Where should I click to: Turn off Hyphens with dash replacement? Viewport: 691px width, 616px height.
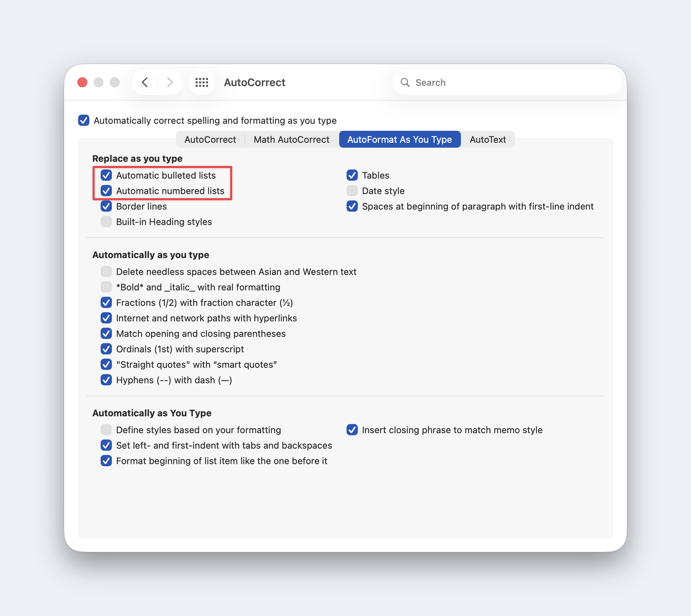click(x=106, y=380)
